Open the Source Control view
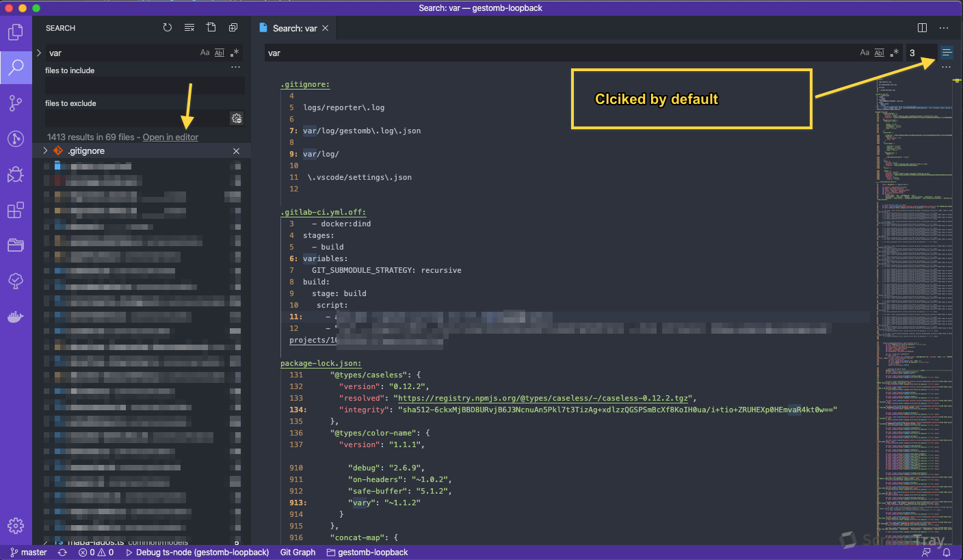 tap(16, 103)
